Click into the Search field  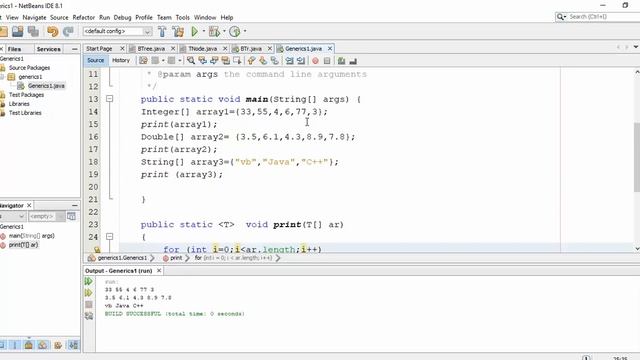coord(604,17)
